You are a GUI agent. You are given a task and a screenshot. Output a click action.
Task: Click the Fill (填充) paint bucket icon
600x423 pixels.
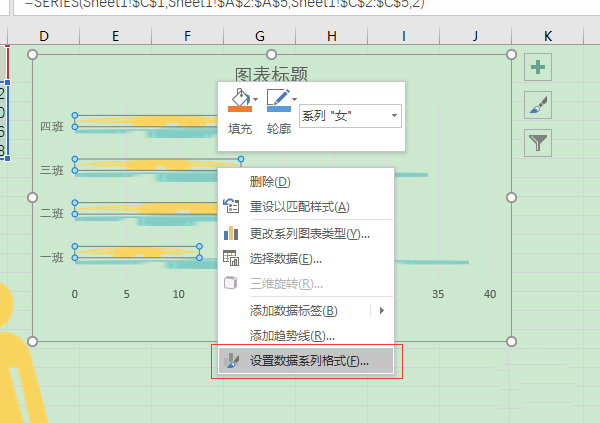pyautogui.click(x=240, y=100)
